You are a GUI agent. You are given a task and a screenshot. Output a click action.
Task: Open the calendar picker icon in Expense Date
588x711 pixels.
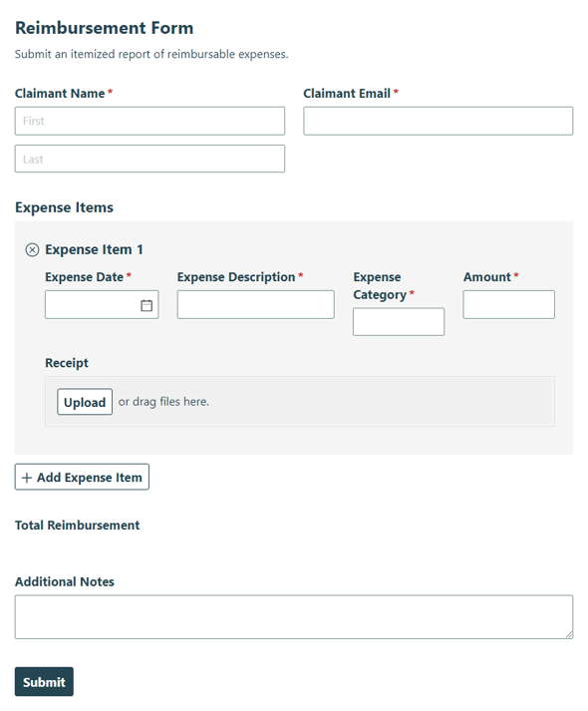[x=147, y=305]
